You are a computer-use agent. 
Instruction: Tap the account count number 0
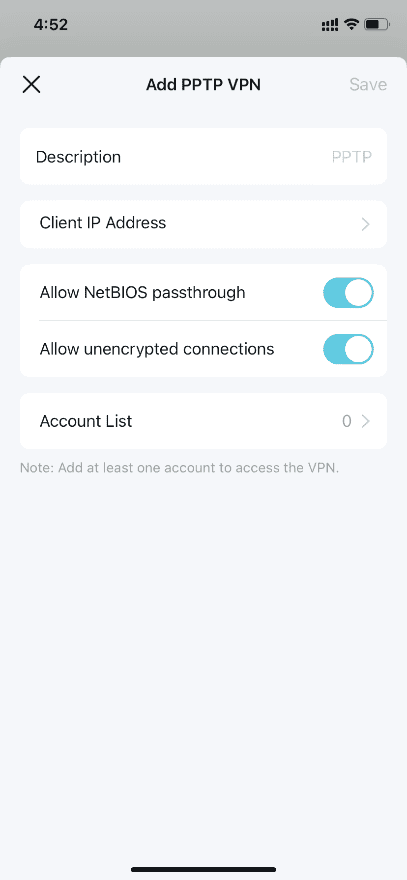coord(347,421)
